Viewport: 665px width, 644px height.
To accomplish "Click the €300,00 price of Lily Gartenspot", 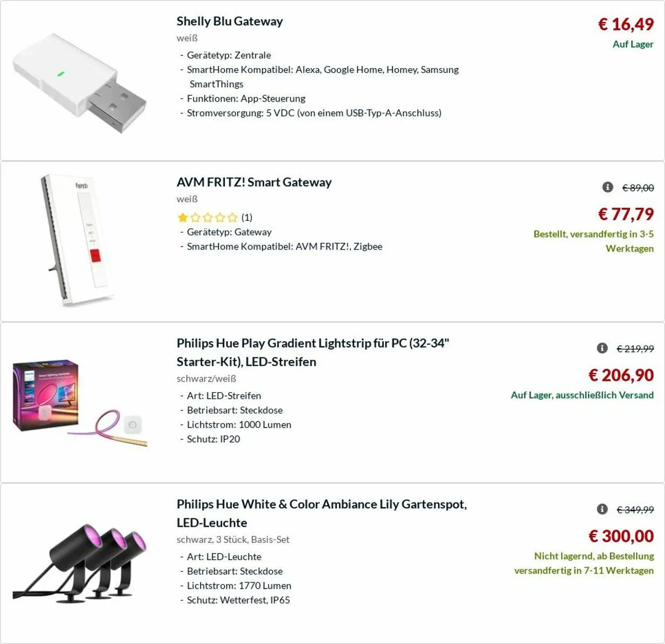I will coord(621,536).
